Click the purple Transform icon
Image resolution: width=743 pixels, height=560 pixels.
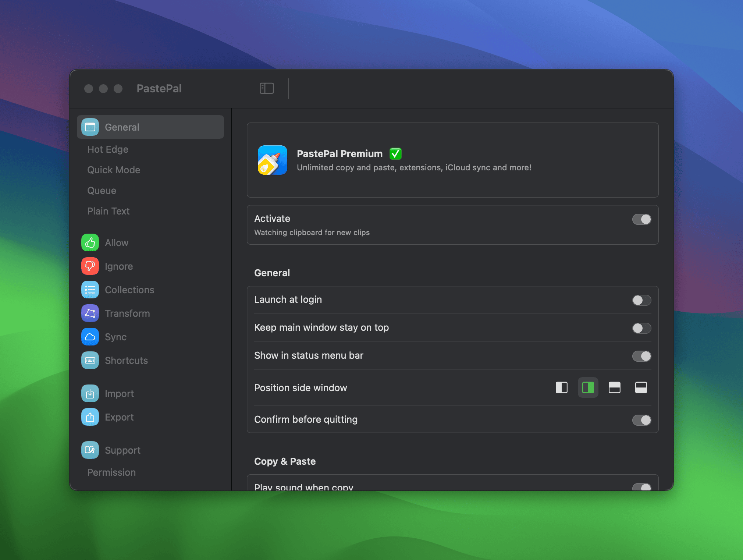tap(90, 313)
